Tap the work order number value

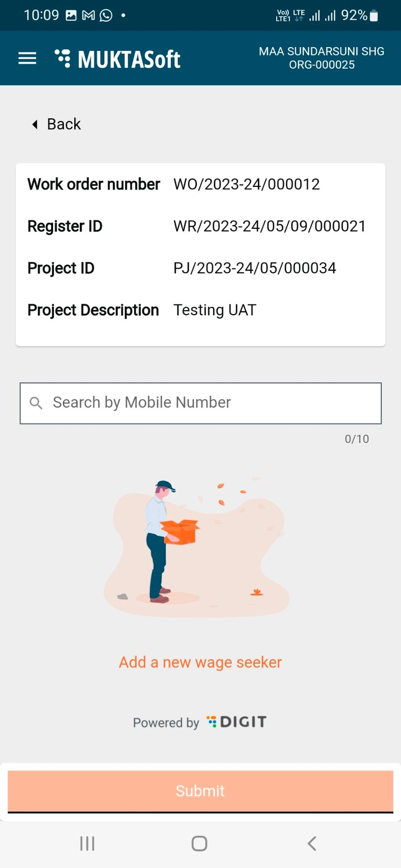pos(246,184)
